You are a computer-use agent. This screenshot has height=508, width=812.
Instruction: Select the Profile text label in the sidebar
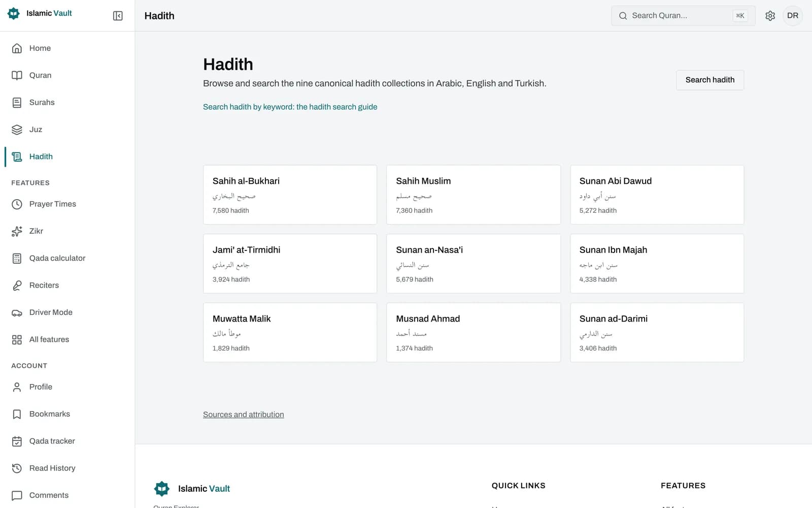coord(41,387)
